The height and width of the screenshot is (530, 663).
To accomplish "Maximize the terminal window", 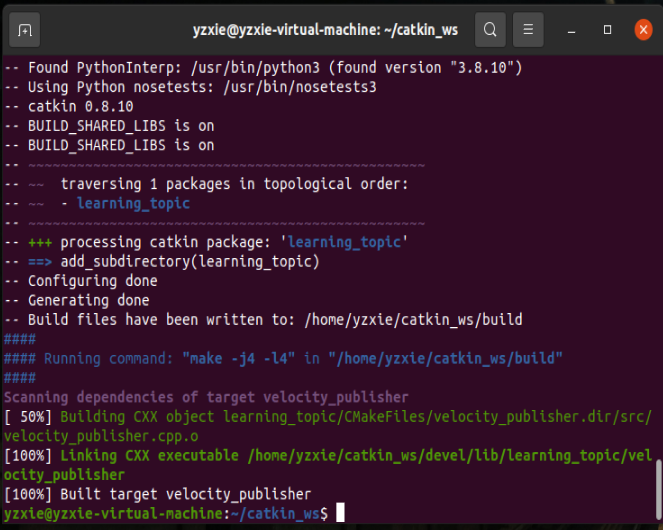I will 607,30.
